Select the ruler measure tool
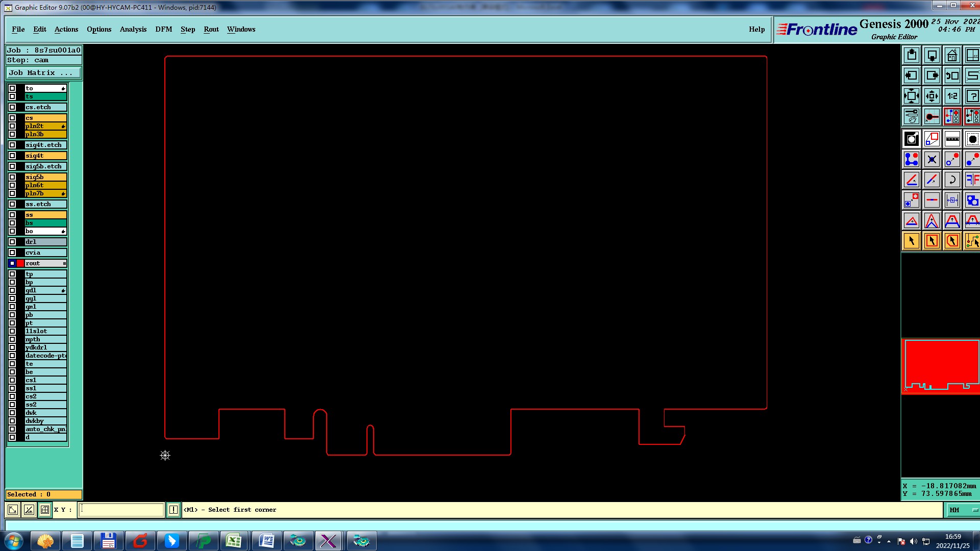The height and width of the screenshot is (551, 980). point(952,139)
